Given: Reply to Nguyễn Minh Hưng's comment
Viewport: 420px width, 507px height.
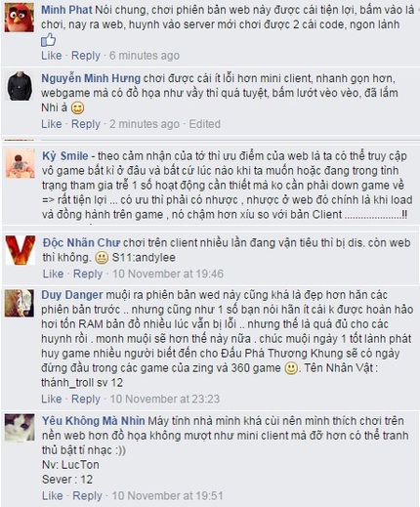Looking at the screenshot, I should coord(86,124).
